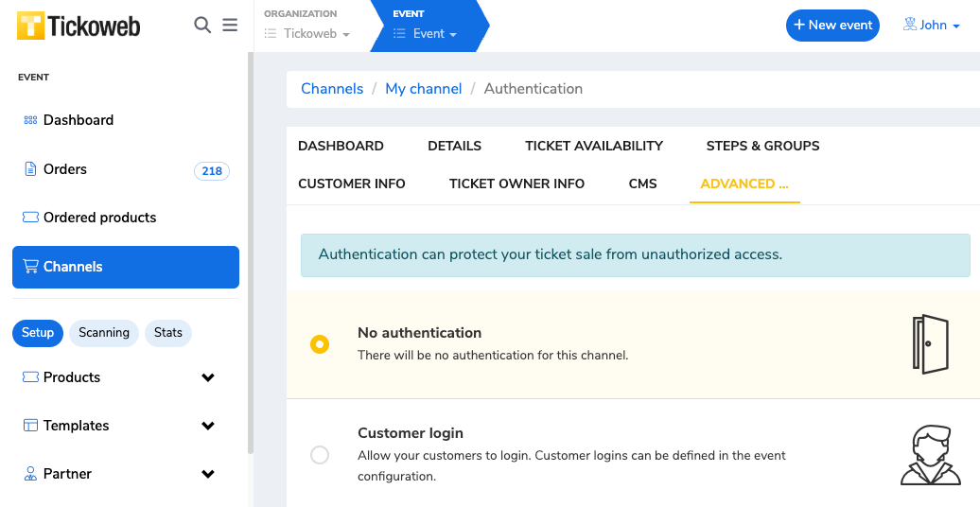Switch to the Ticket Availability tab
Viewport: 980px width, 507px height.
point(594,146)
